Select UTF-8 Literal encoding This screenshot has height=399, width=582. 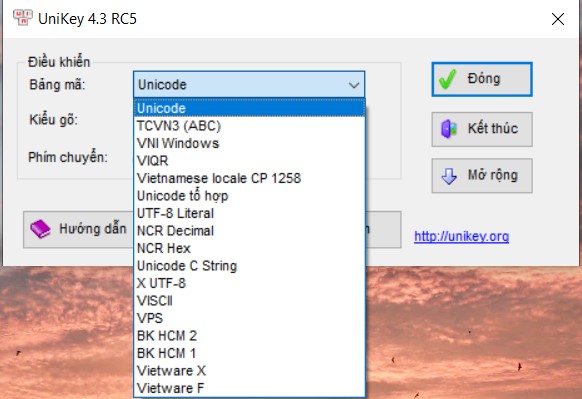tap(249, 213)
